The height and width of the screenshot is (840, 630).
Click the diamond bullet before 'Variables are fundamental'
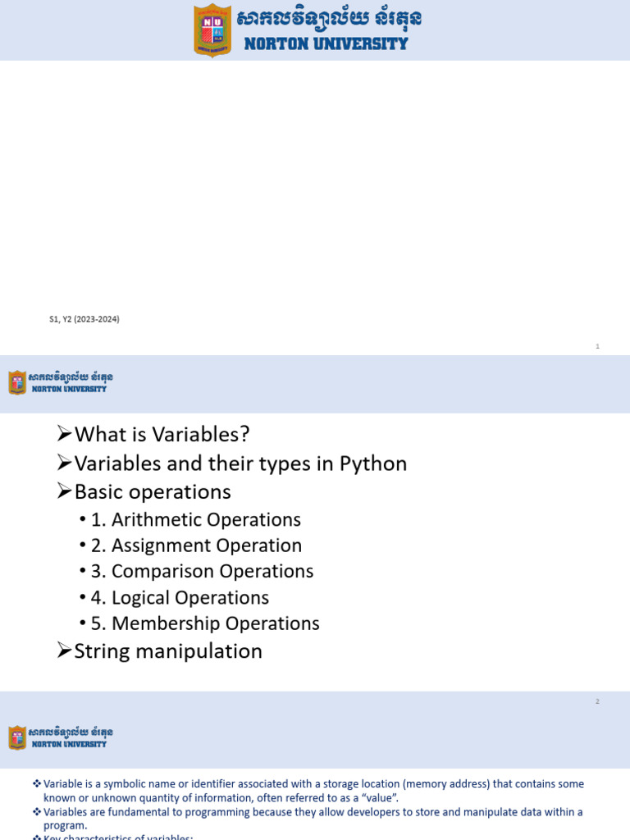(37, 811)
